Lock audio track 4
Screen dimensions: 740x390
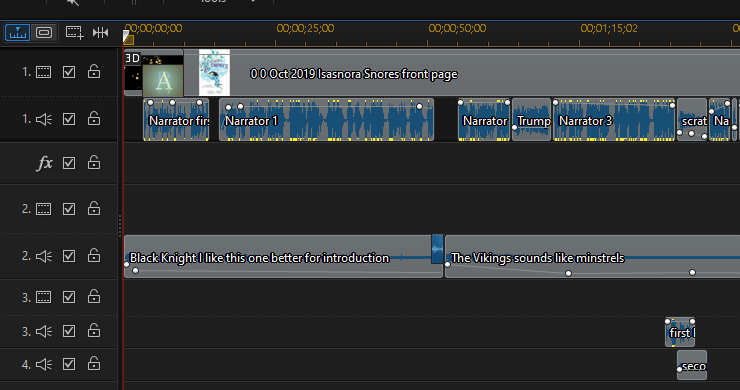click(x=94, y=363)
